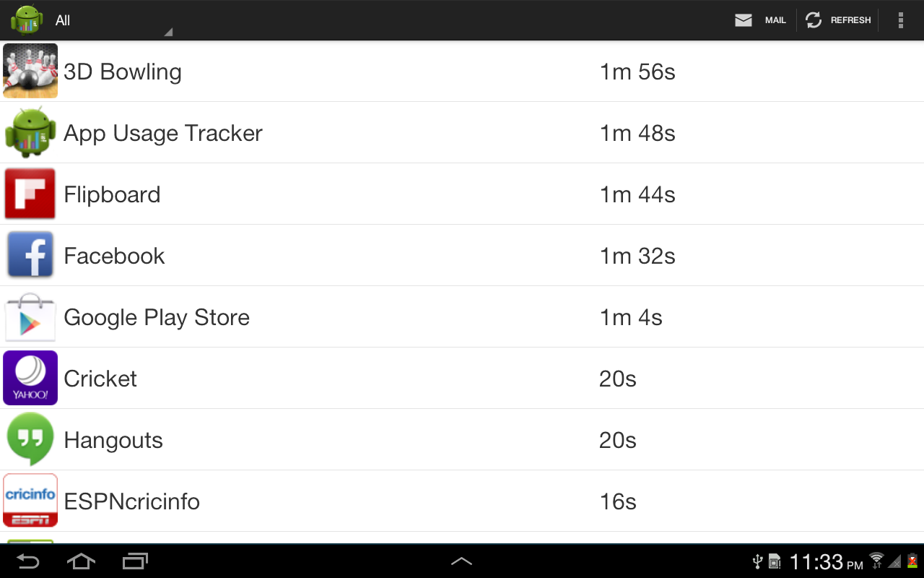Tap the '1m 56s' usage time for 3D Bowling
The height and width of the screenshot is (578, 924).
pyautogui.click(x=637, y=71)
